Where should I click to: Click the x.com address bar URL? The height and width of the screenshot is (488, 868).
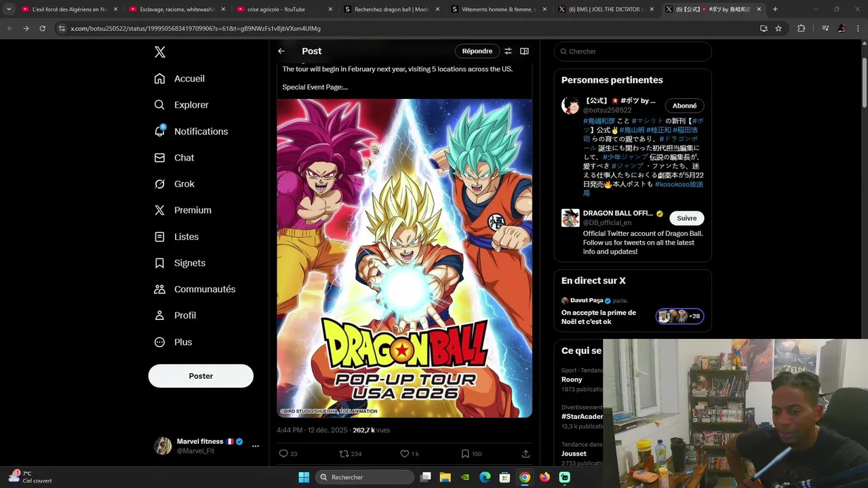click(x=196, y=28)
